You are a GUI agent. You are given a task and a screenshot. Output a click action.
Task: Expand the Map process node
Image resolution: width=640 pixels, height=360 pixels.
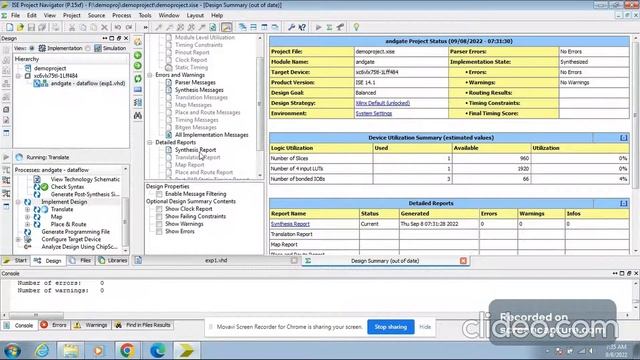click(27, 217)
